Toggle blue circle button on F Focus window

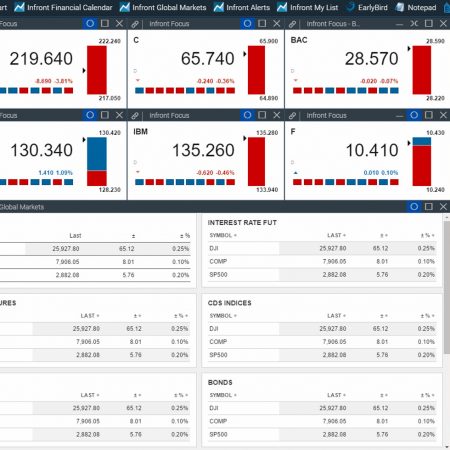pyautogui.click(x=414, y=115)
